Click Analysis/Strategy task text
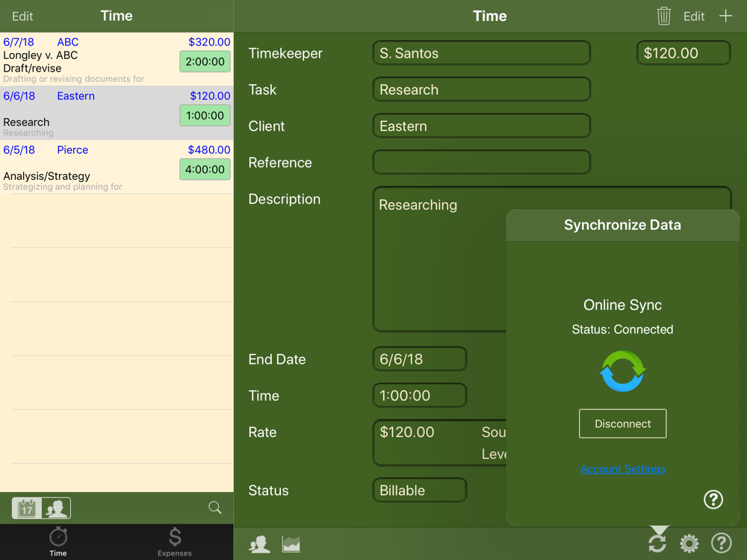747x560 pixels. [46, 176]
